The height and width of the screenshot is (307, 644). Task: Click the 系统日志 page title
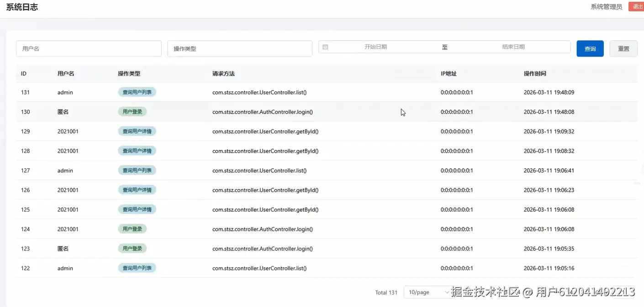(x=22, y=7)
